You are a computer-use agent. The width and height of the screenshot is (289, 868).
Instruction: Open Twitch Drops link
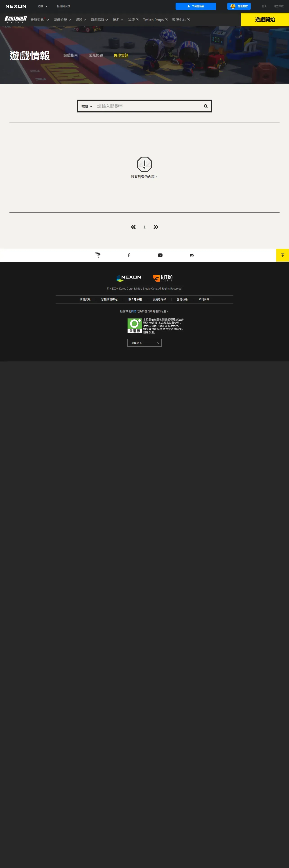[155, 20]
